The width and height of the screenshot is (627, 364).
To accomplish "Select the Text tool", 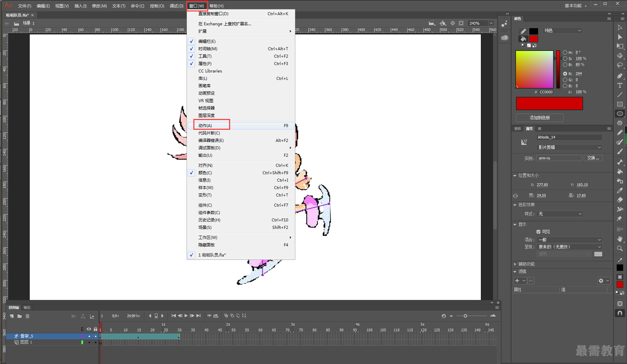I will [x=620, y=85].
